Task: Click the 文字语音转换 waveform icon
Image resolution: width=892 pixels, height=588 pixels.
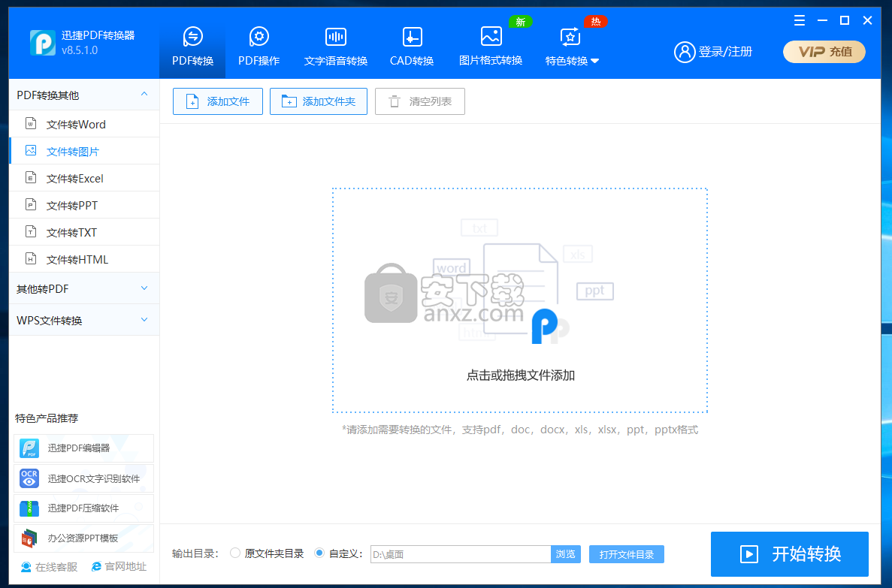Action: coord(336,37)
